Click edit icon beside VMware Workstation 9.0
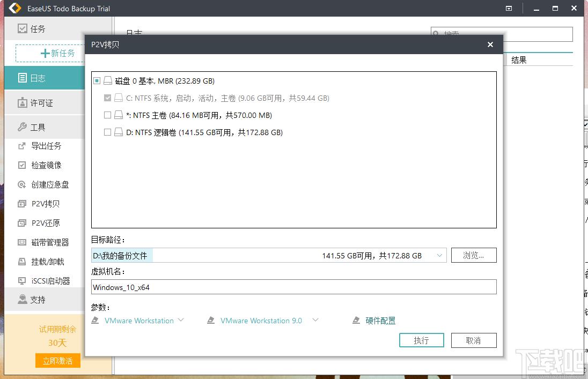588x379 pixels. (211, 321)
